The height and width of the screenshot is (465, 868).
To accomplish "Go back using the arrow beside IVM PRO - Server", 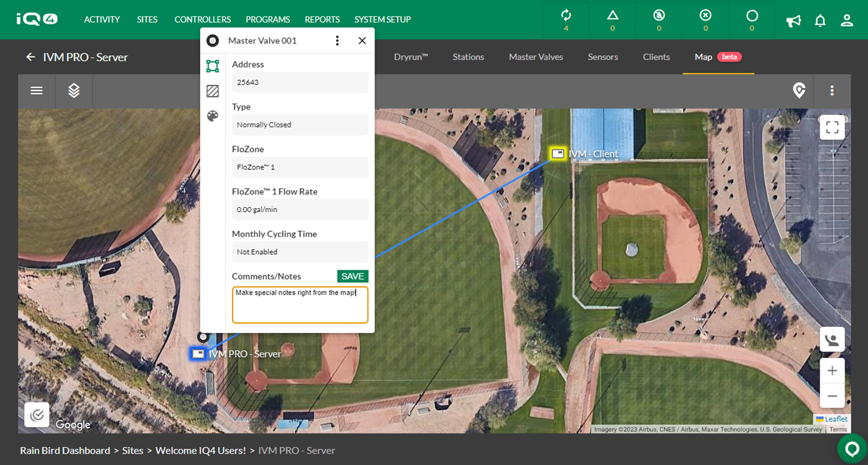I will pos(30,57).
